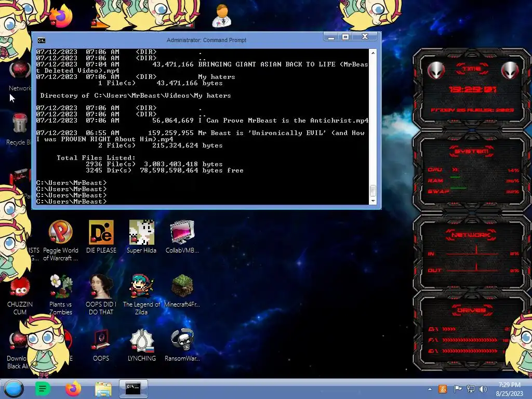Click the "78,598,590,464 bytes free" text
The image size is (532, 399).
[192, 170]
